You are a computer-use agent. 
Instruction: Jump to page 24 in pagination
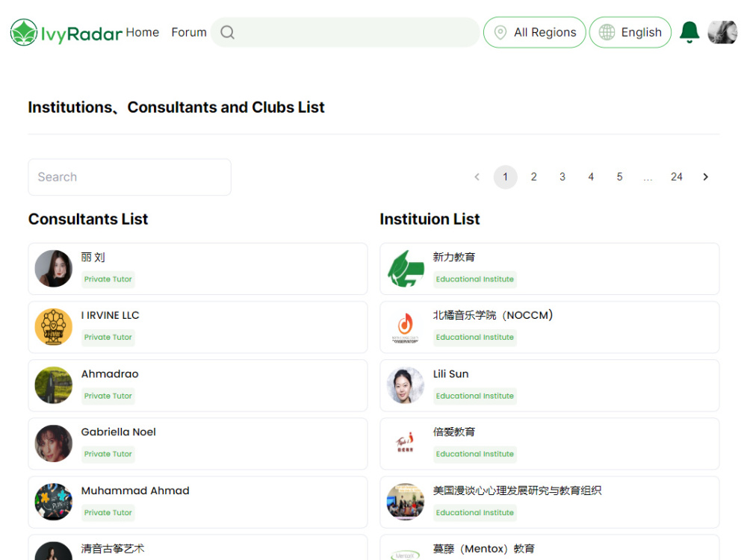coord(677,177)
